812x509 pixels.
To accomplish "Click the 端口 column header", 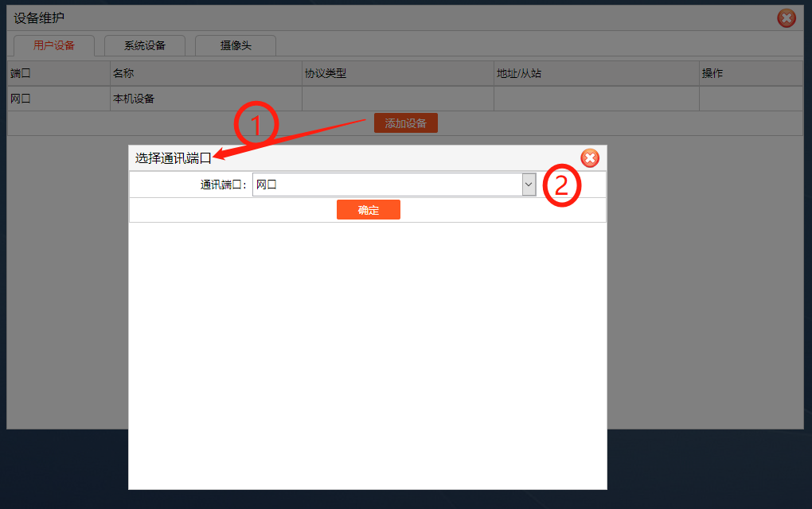I will (x=20, y=73).
